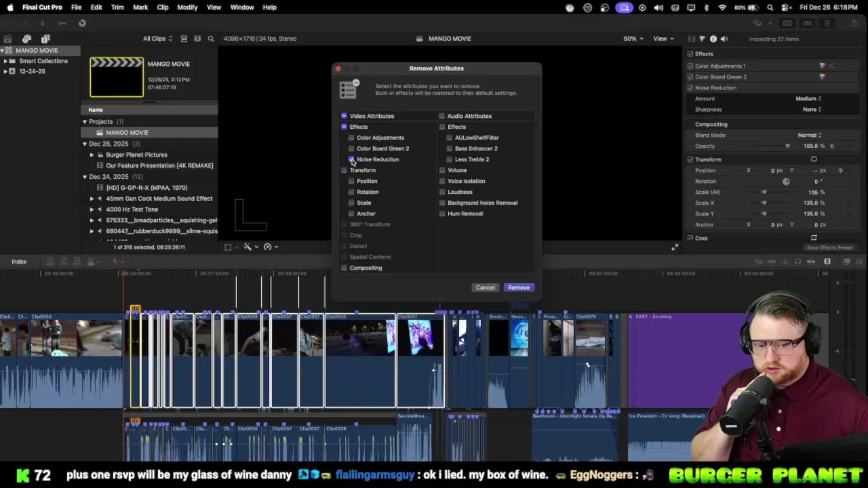The image size is (868, 488).
Task: Click the Share export icon
Action: (854, 23)
